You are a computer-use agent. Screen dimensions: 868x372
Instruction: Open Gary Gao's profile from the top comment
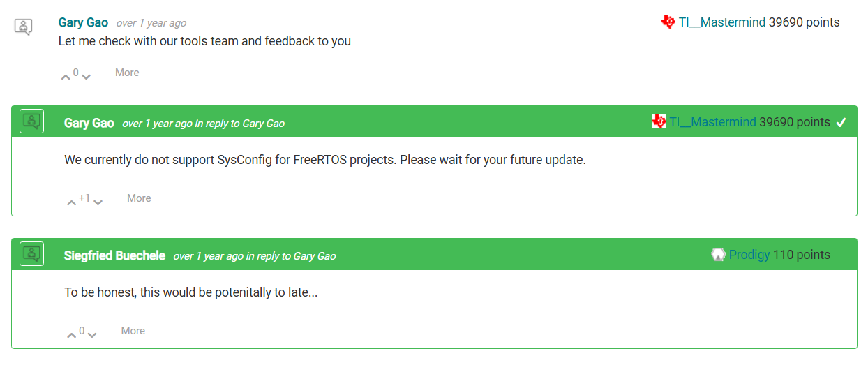click(x=84, y=22)
